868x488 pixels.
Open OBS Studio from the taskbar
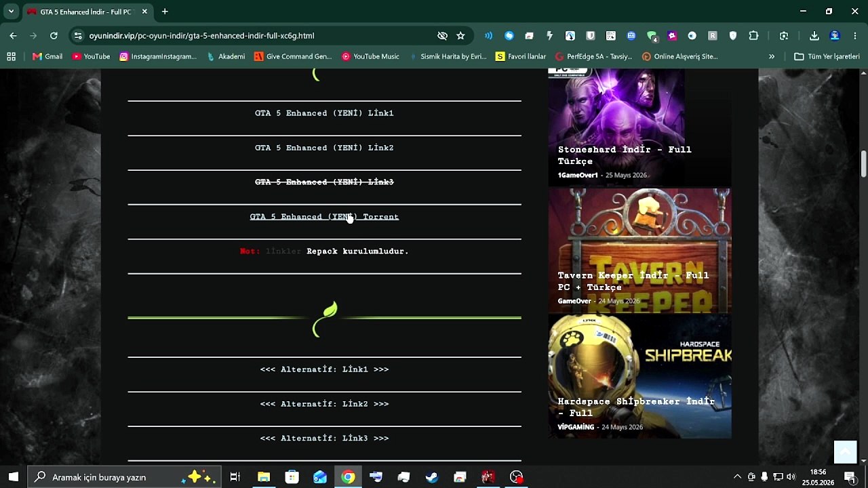point(517,477)
